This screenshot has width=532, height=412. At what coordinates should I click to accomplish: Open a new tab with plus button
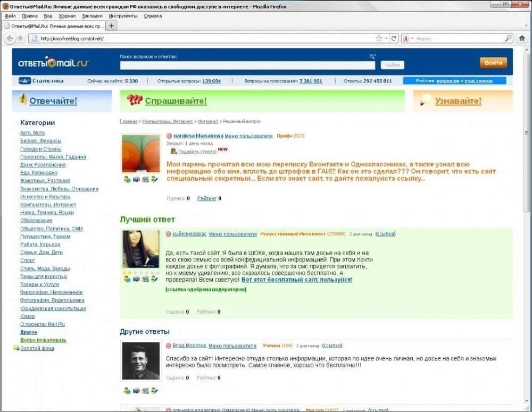[111, 26]
